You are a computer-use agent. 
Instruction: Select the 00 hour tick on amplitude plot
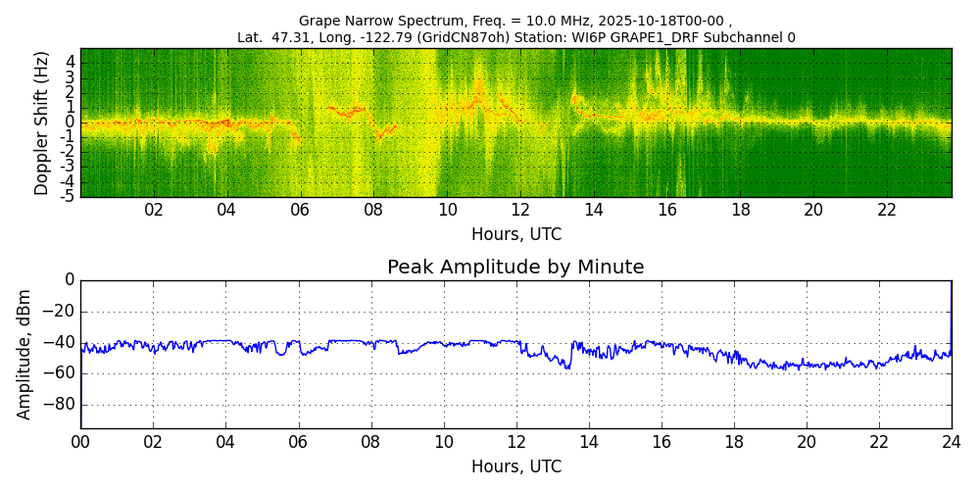(80, 442)
